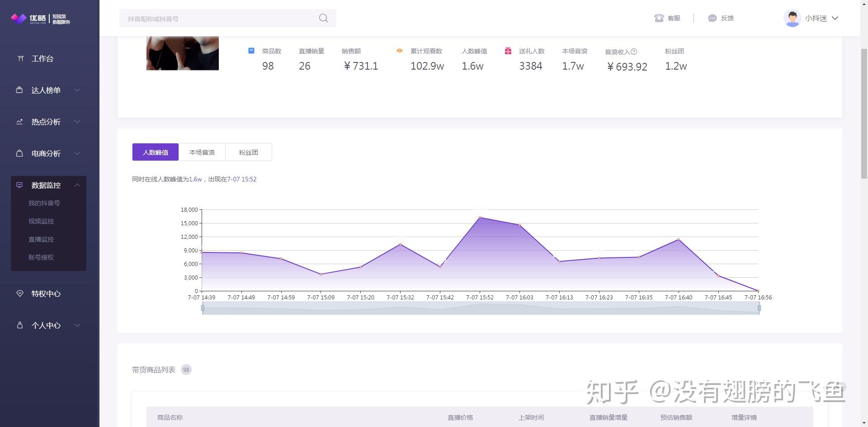Click the eye icon next to 累计观看数
The image size is (868, 427).
[399, 51]
